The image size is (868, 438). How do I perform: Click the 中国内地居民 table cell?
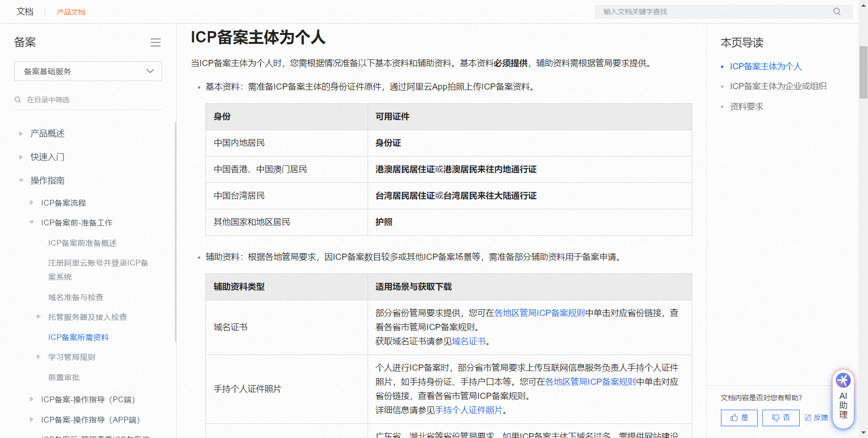[287, 143]
